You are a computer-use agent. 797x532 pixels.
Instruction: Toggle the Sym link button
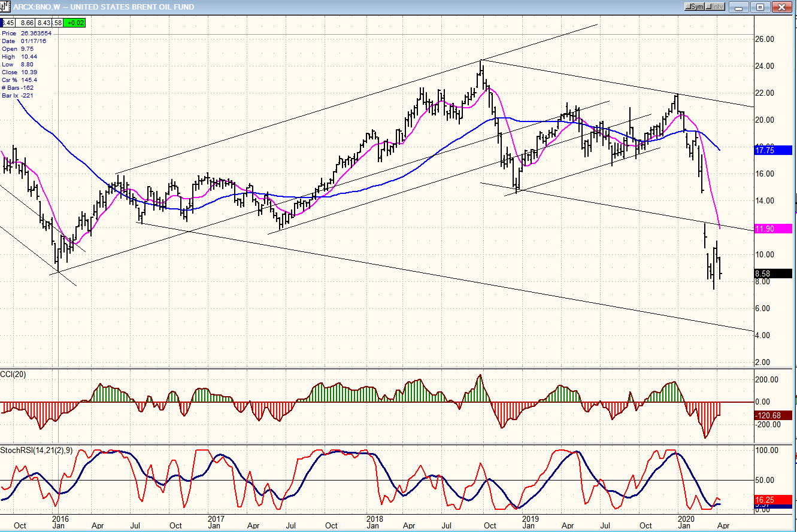click(695, 7)
